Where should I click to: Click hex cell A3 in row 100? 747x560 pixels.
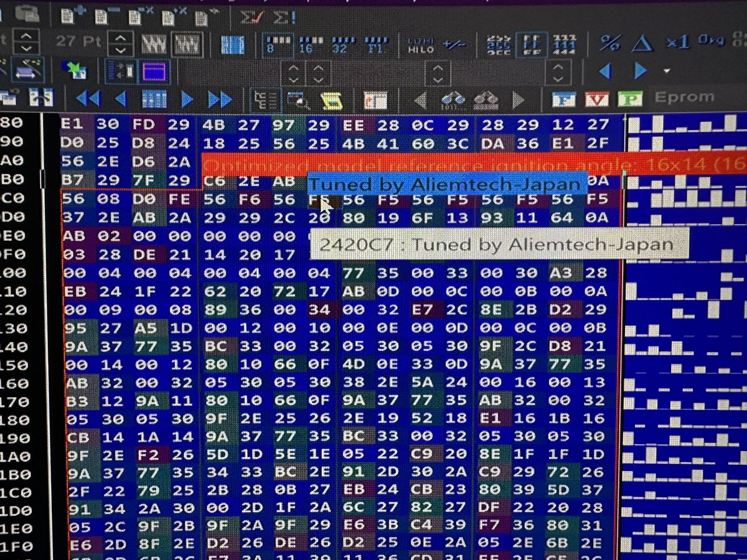[562, 272]
